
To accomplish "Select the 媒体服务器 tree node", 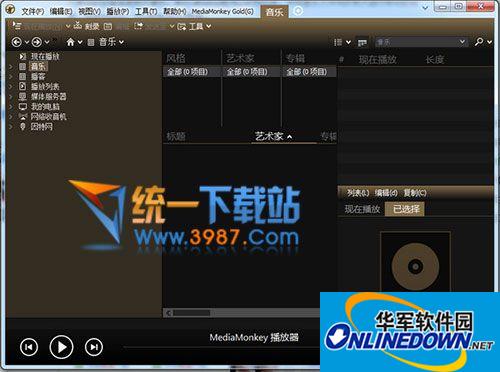I will pyautogui.click(x=49, y=96).
